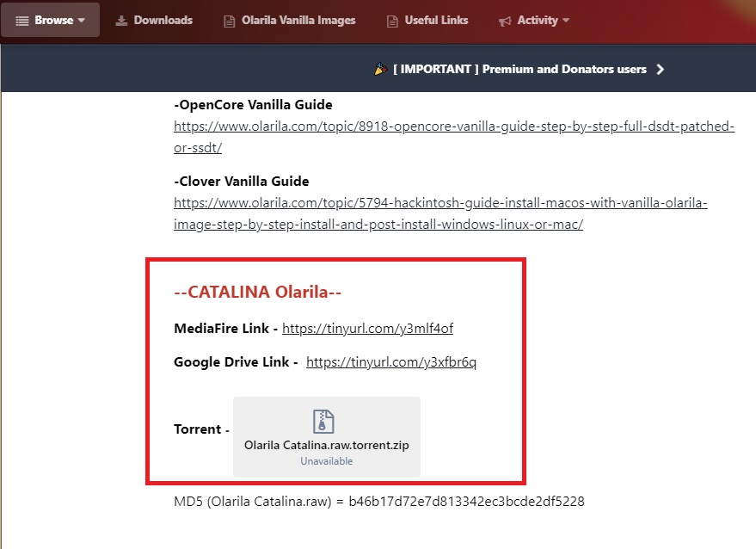This screenshot has height=549, width=756.
Task: Click the Downloads arrow icon
Action: click(x=121, y=20)
